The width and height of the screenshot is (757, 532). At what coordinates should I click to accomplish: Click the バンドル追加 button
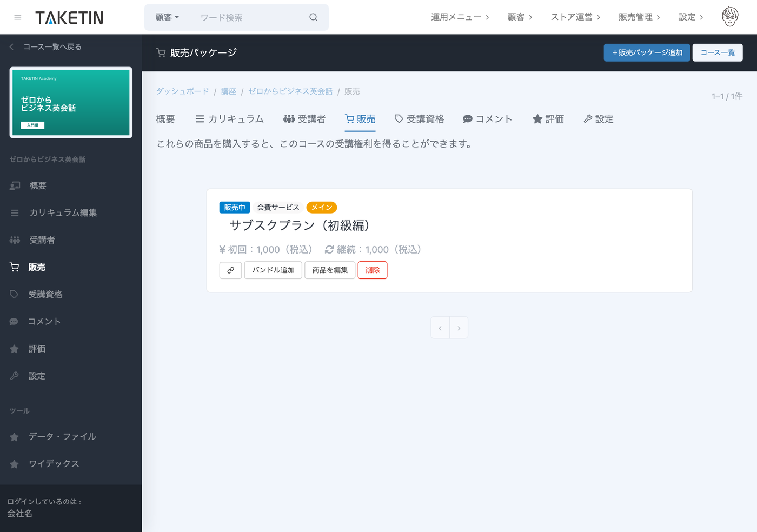273,270
